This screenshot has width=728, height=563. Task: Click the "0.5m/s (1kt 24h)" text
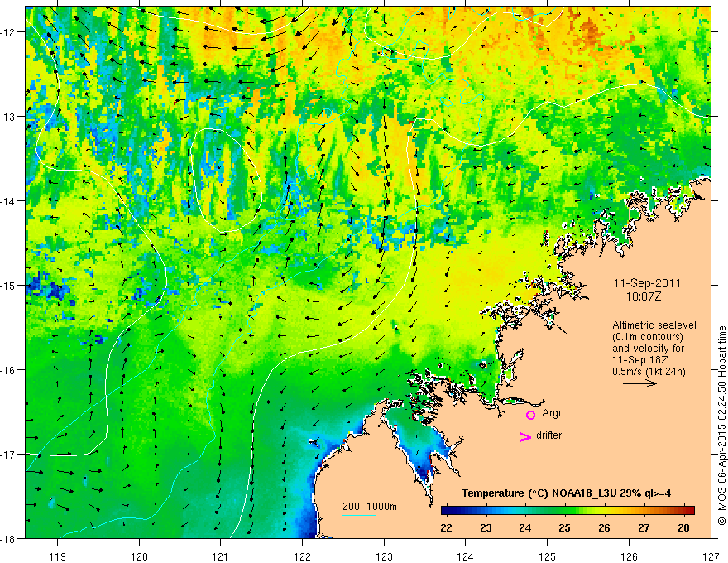tap(649, 372)
